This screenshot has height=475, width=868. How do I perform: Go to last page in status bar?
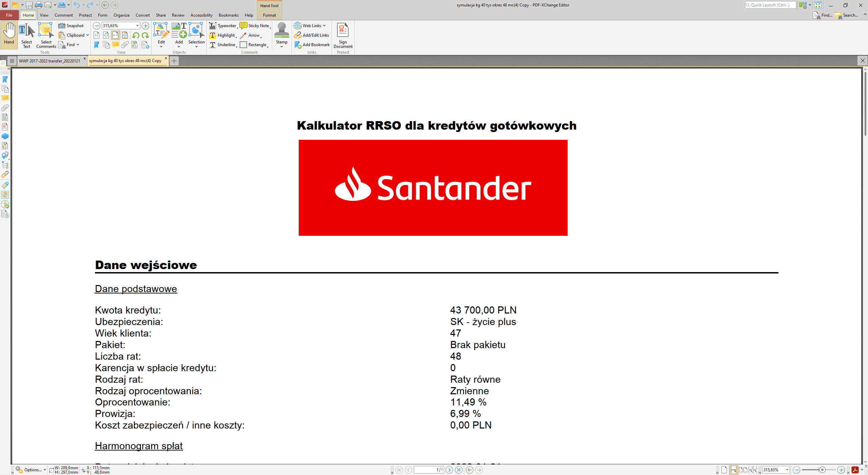coord(459,470)
